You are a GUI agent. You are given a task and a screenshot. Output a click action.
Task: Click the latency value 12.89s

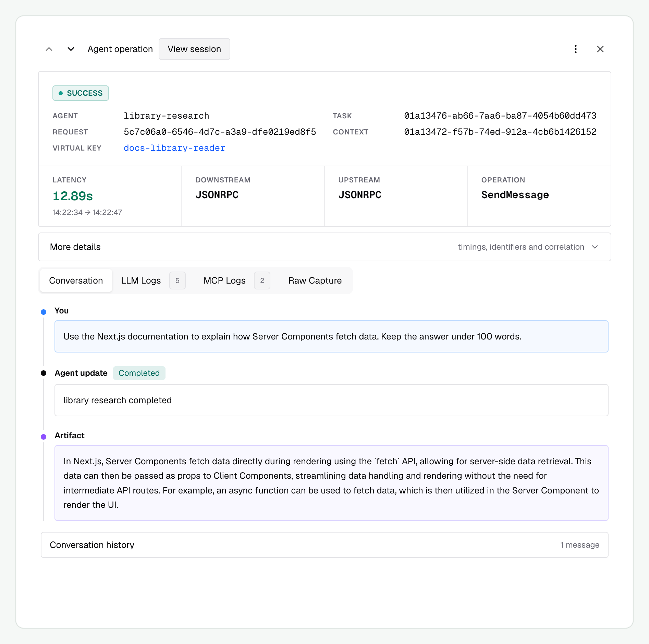click(x=73, y=196)
